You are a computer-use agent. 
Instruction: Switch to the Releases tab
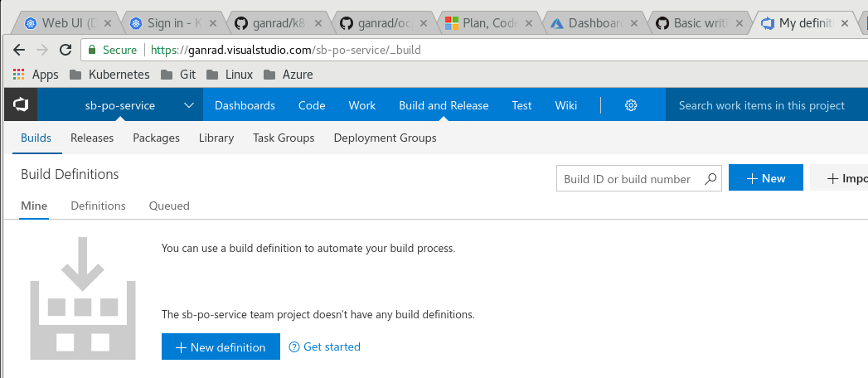pos(92,138)
